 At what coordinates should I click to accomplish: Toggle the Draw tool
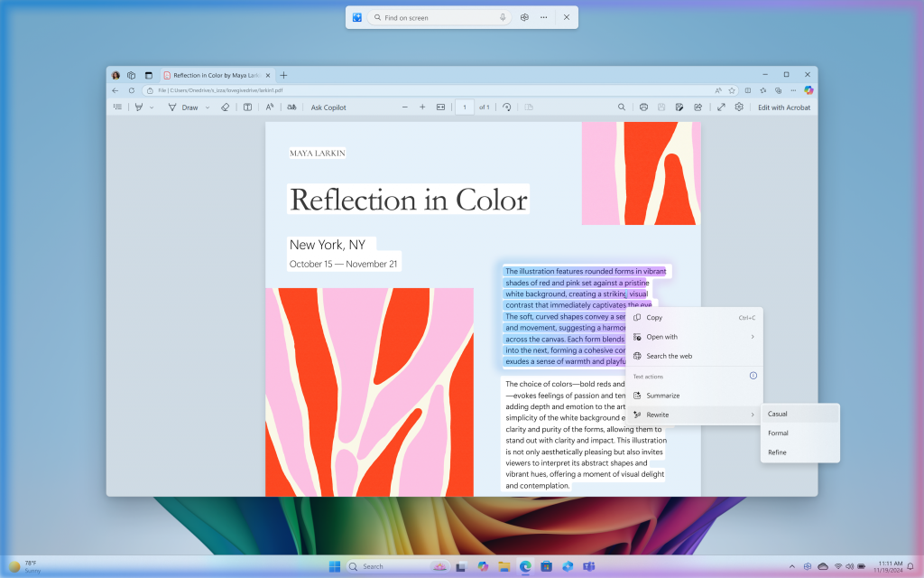[x=185, y=107]
